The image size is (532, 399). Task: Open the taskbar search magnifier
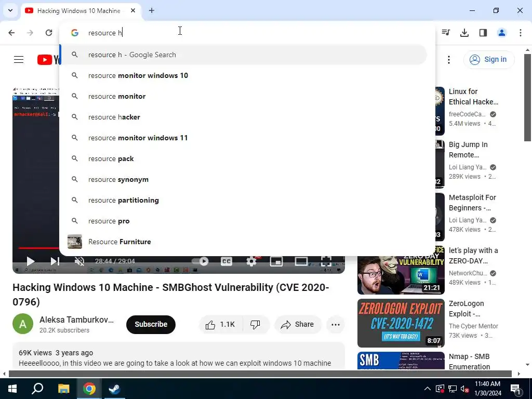[37, 389]
